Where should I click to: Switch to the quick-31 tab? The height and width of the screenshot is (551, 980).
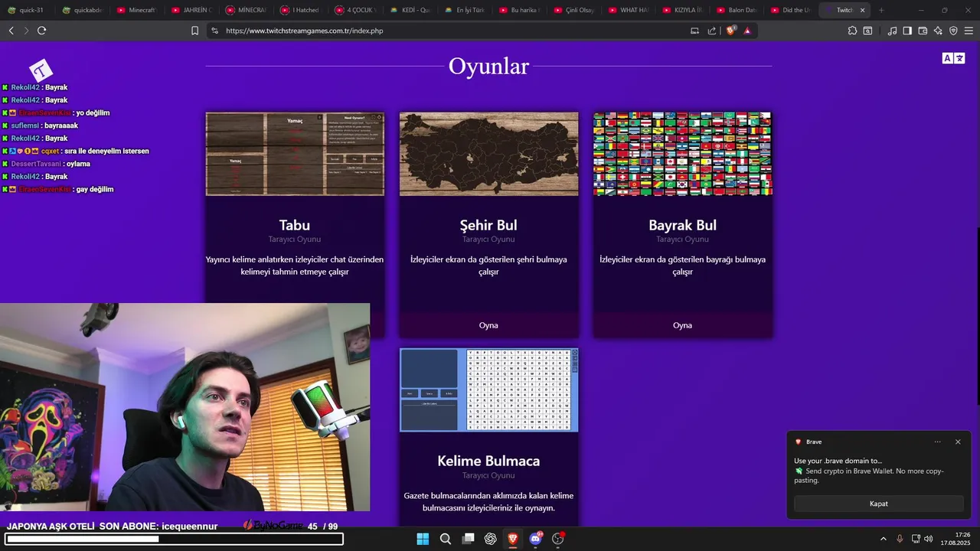click(x=28, y=10)
